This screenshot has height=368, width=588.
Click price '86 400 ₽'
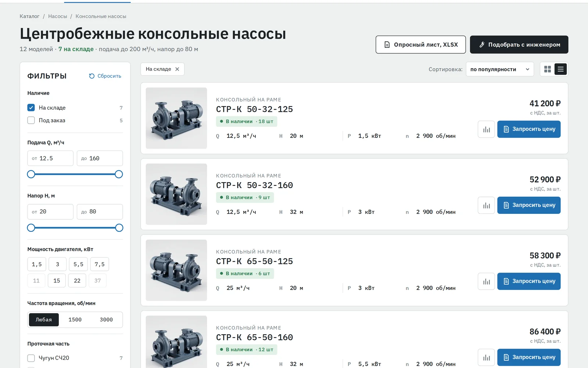[545, 332]
